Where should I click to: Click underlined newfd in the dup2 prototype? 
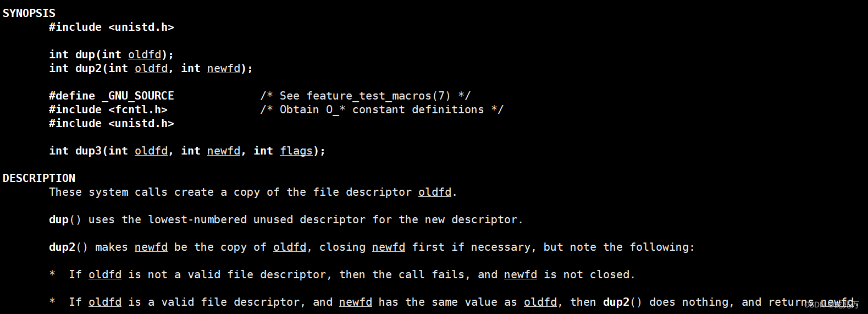pyautogui.click(x=224, y=68)
